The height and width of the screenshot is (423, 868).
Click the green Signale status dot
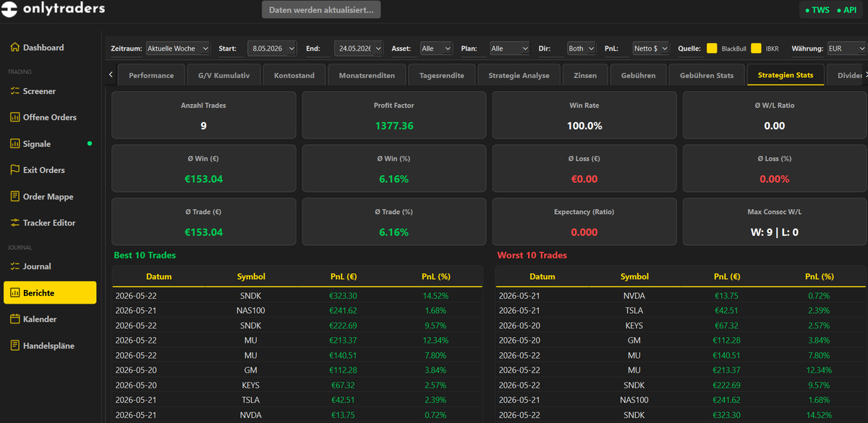pyautogui.click(x=90, y=144)
